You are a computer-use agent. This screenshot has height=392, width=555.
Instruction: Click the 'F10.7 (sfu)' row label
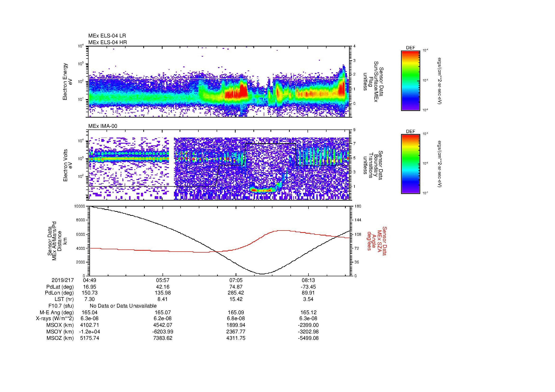[x=61, y=306]
